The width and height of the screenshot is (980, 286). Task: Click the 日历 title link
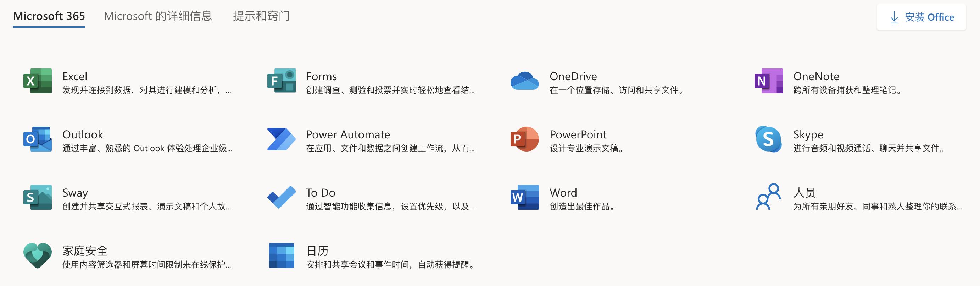click(x=317, y=251)
